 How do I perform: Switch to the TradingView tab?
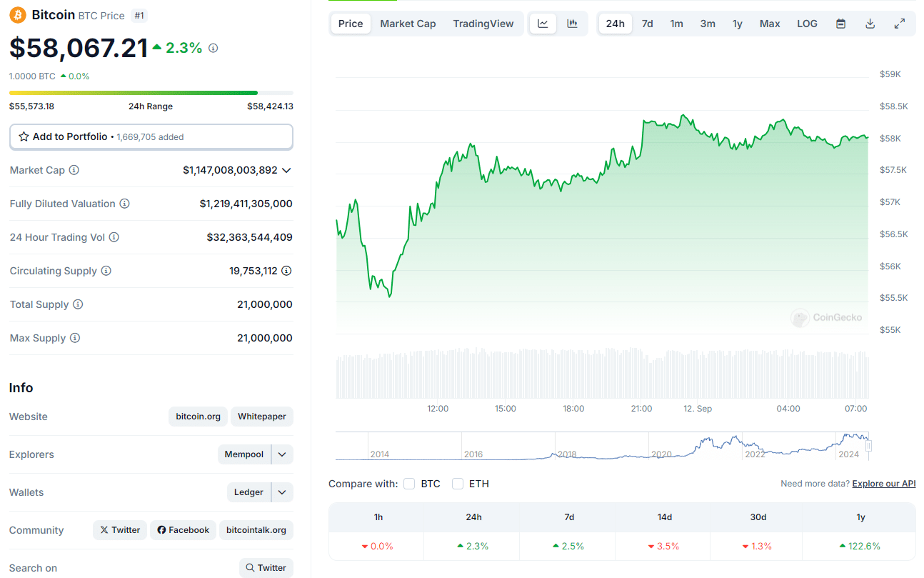tap(483, 23)
